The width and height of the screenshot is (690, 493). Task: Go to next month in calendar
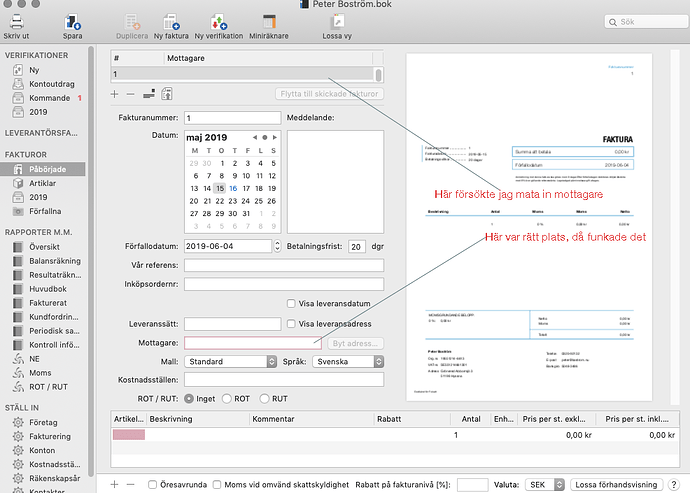(275, 137)
